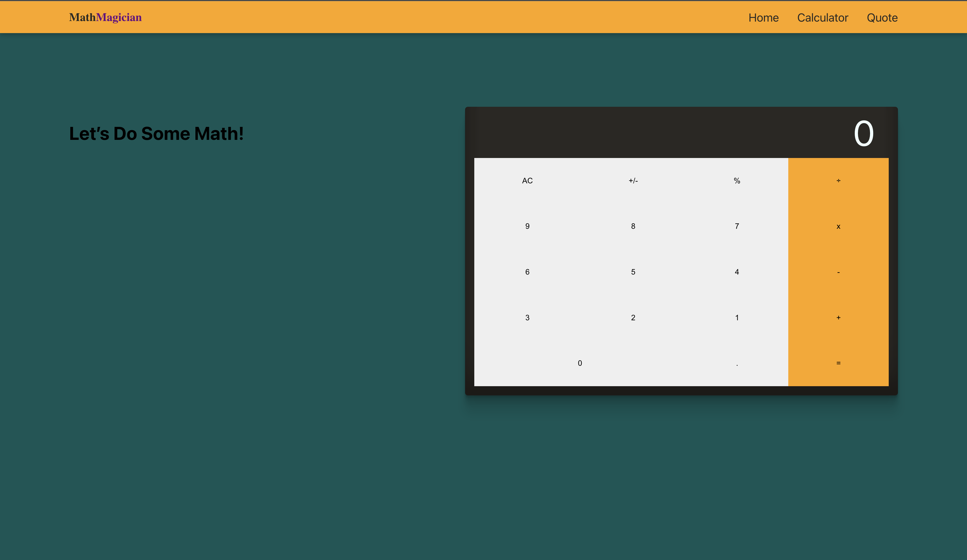The image size is (967, 560).
Task: Click the +/- sign toggle key
Action: (x=633, y=180)
